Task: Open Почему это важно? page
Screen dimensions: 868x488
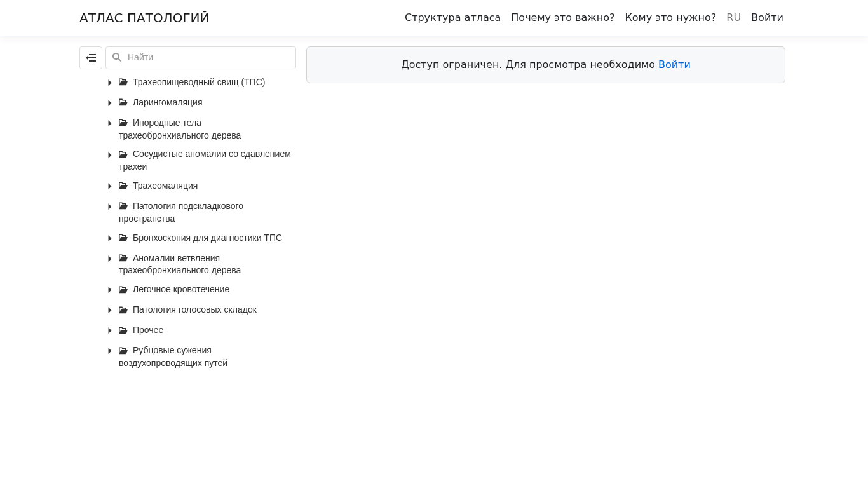Action: 562,18
